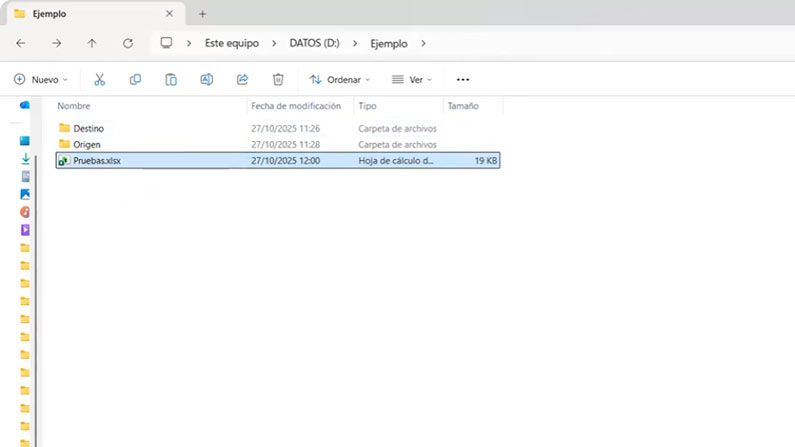Click the Cut scissors icon
Image resolution: width=795 pixels, height=447 pixels.
(99, 80)
